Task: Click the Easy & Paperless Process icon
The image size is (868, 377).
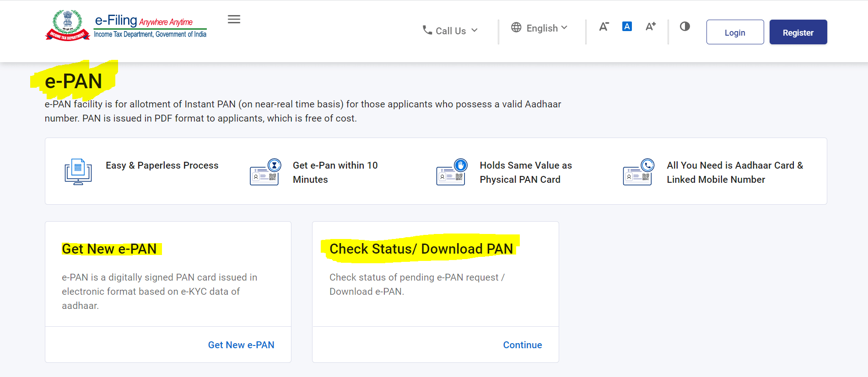Action: [x=78, y=171]
